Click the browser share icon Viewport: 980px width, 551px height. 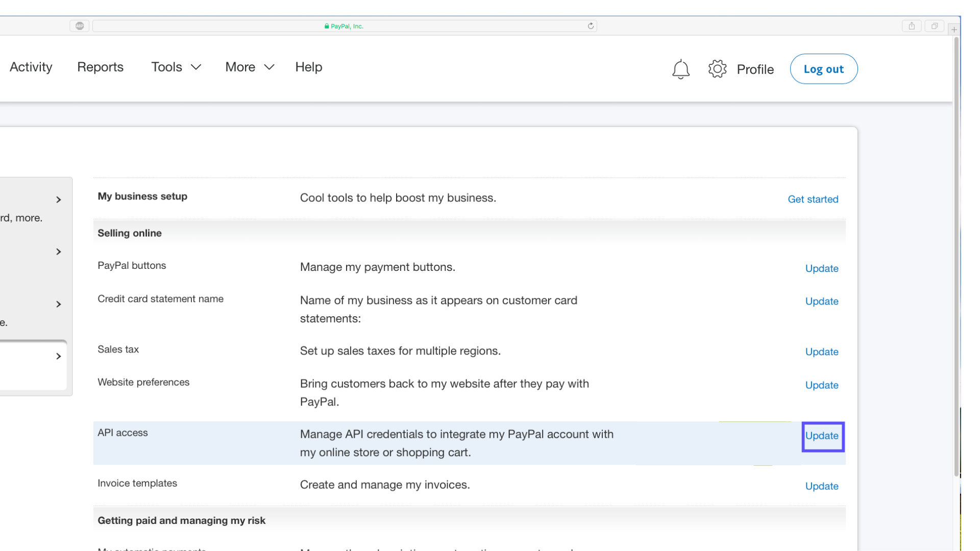pos(912,26)
